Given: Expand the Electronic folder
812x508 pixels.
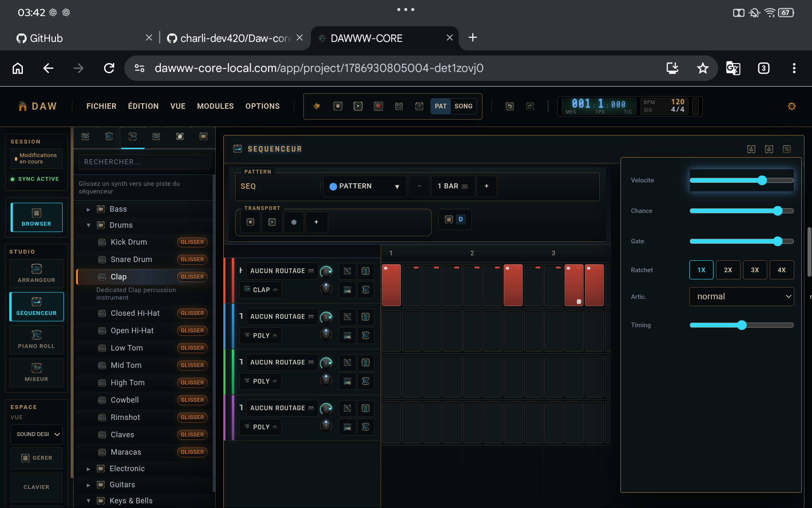Looking at the screenshot, I should click(88, 469).
